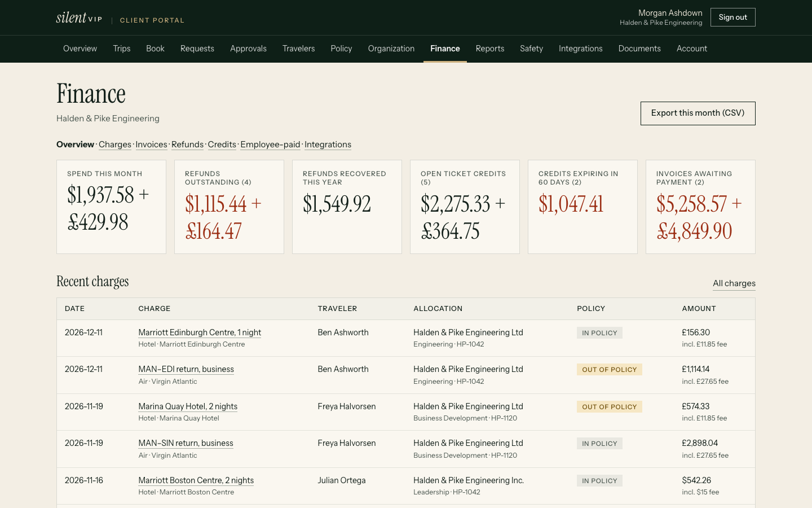
Task: Open the Account tab
Action: (692, 49)
